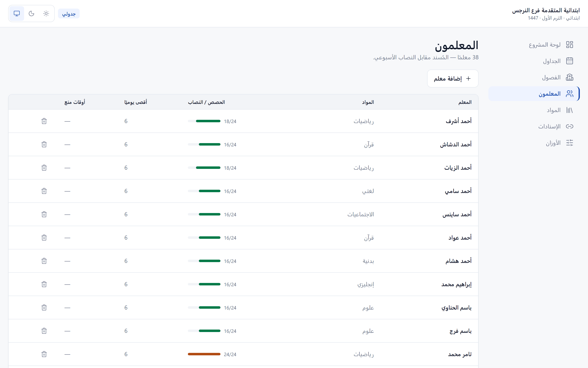Click subject الاجتماعيات in أحمد ساينس row
Viewport: 588px width, 368px height.
361,214
